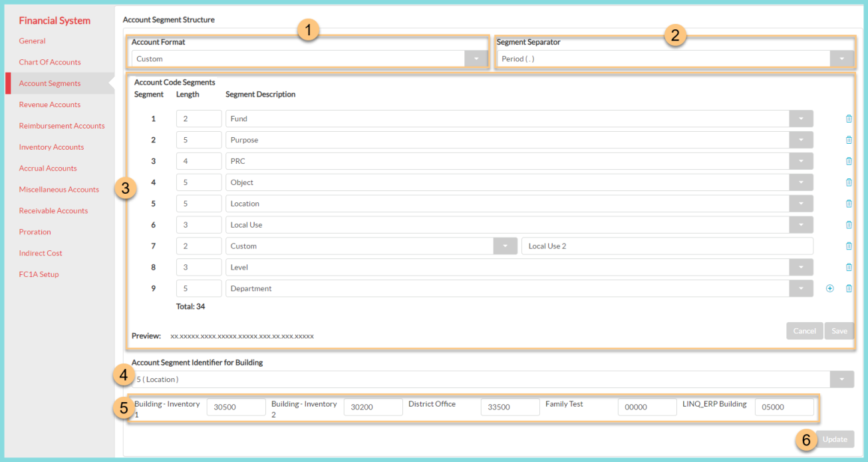This screenshot has height=462, width=868.
Task: Open Chart Of Accounts in sidebar
Action: [x=50, y=62]
